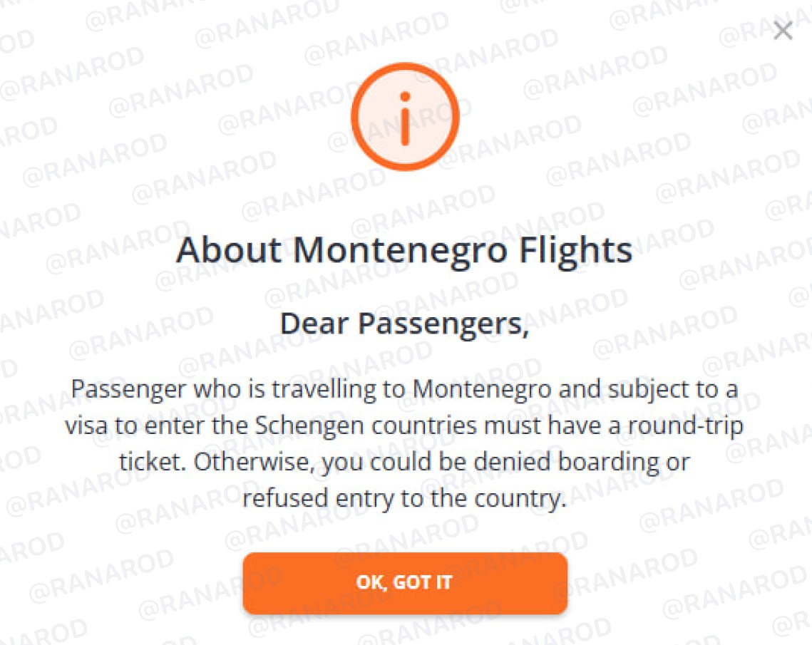Click the word Flights in the heading
This screenshot has height=645, width=812.
point(575,252)
